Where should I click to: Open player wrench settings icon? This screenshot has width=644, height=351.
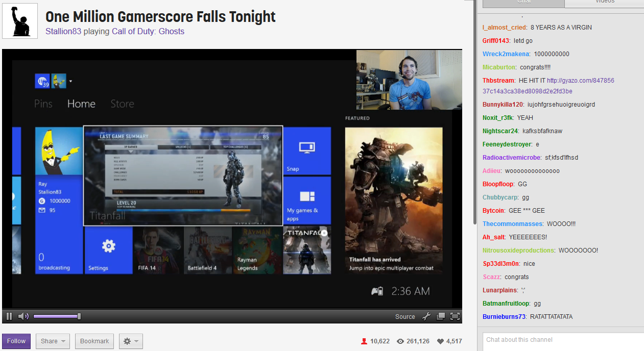tap(426, 316)
